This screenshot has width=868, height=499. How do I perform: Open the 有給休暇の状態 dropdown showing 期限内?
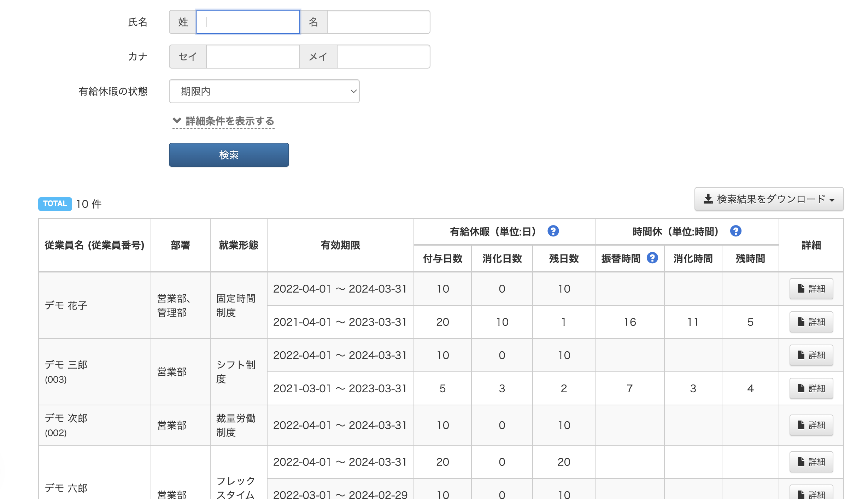264,91
